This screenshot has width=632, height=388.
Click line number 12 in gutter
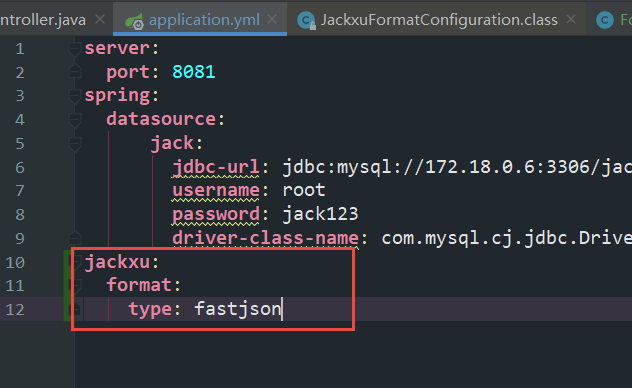pos(15,310)
